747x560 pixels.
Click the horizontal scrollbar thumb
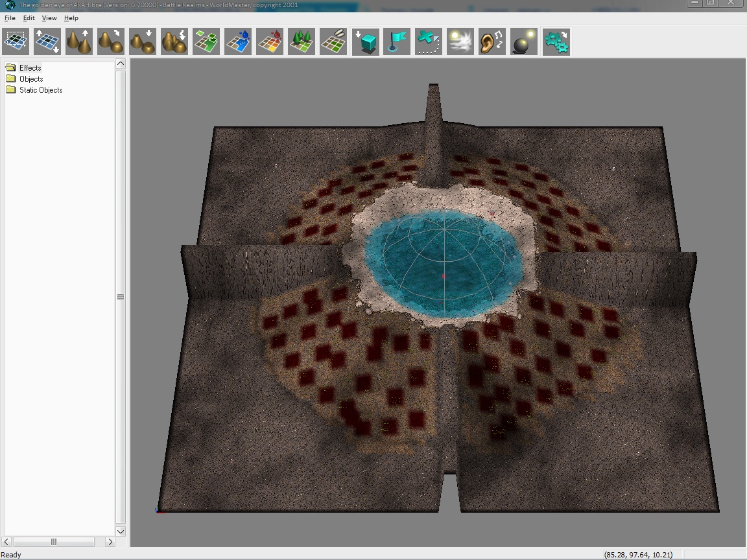coord(54,541)
